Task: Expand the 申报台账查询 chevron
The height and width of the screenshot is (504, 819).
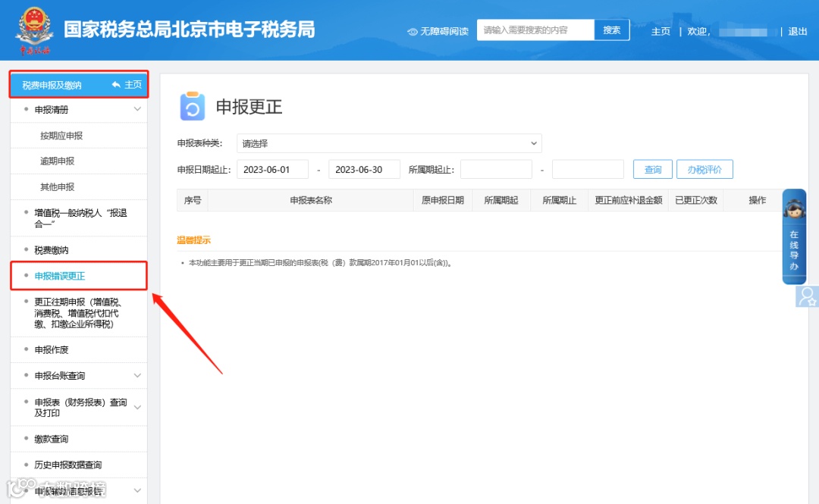Action: click(137, 375)
